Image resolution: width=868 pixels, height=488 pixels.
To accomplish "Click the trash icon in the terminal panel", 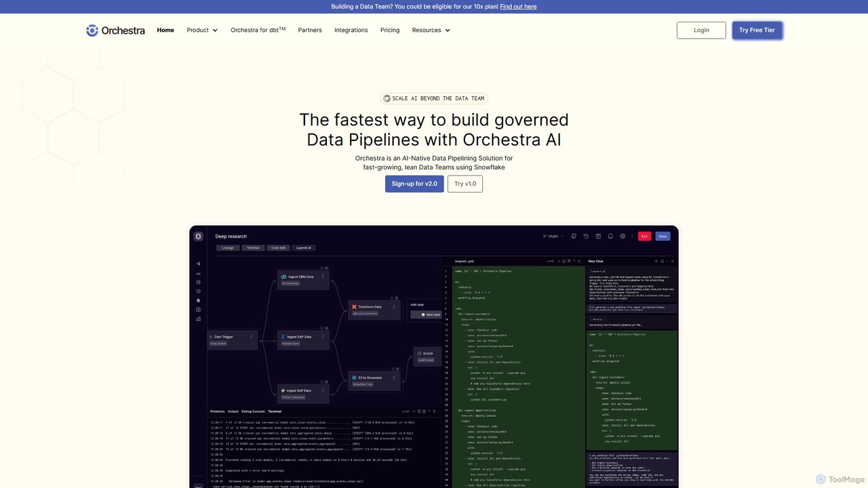I will click(x=425, y=411).
